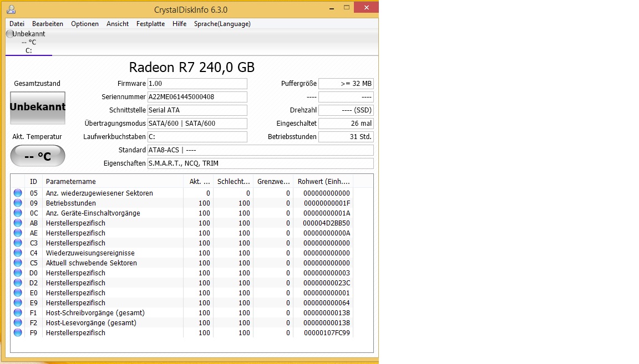
Task: Click the Akt. column header
Action: [199, 182]
